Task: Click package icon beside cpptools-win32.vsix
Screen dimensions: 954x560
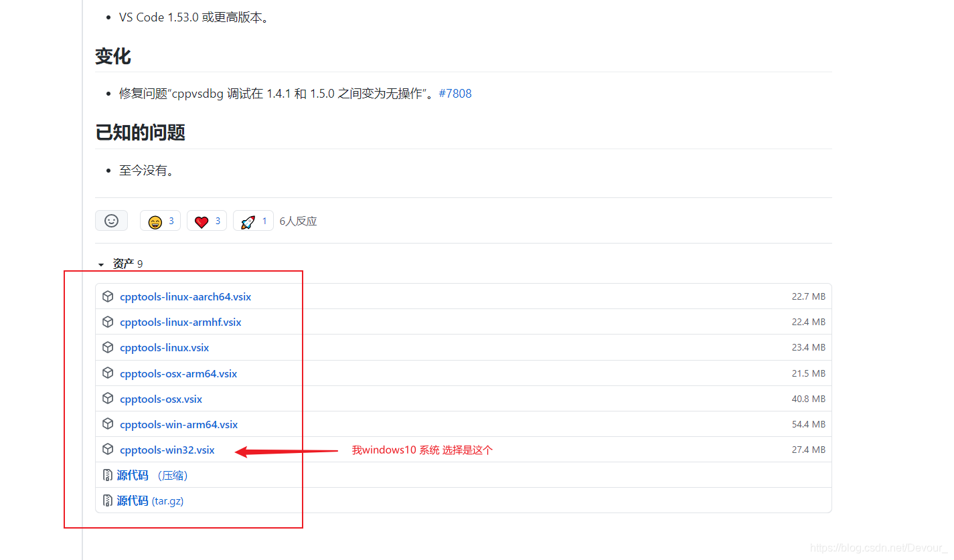Action: pyautogui.click(x=107, y=450)
